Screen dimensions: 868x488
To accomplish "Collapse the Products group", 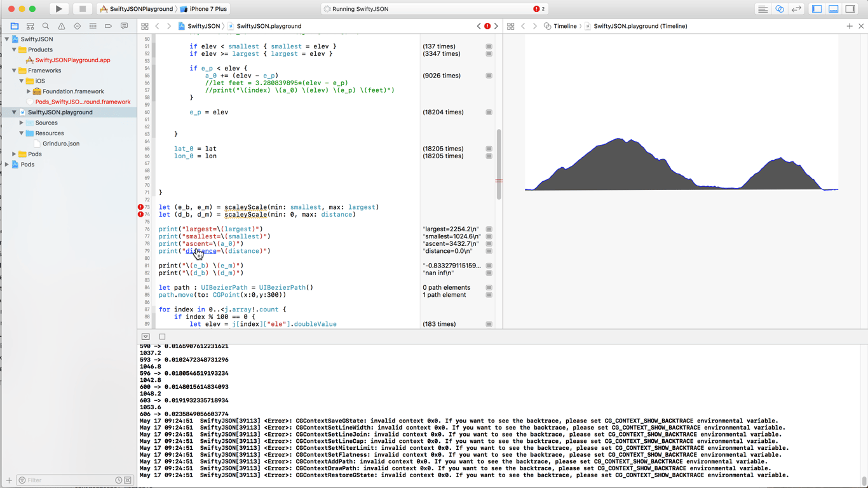I will click(x=14, y=50).
